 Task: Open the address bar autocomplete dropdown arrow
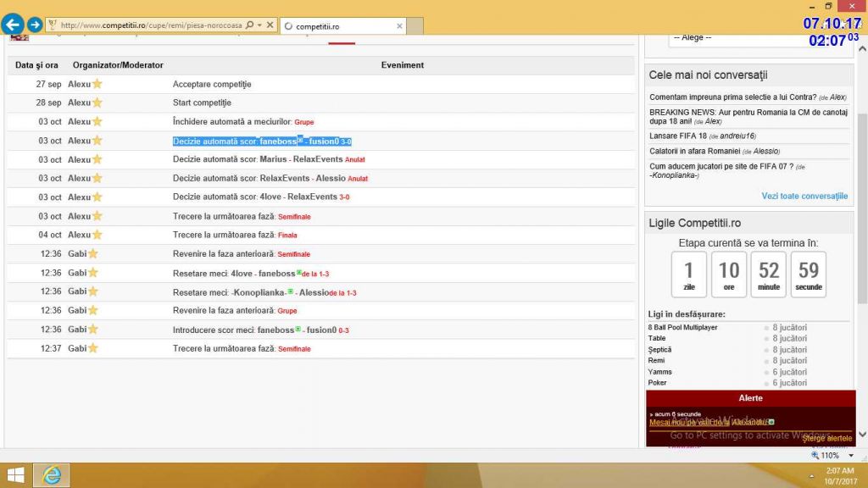(x=259, y=25)
